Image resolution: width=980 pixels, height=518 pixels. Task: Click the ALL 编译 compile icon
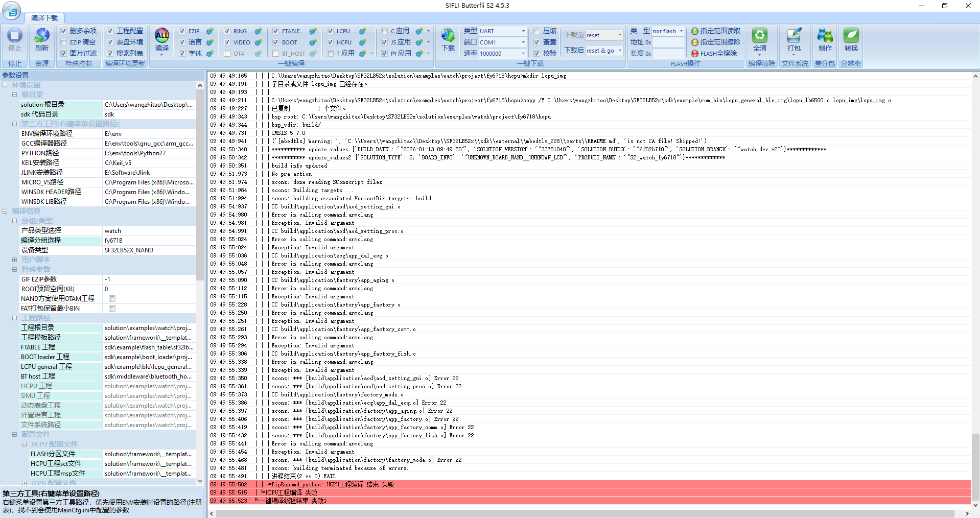click(x=162, y=36)
